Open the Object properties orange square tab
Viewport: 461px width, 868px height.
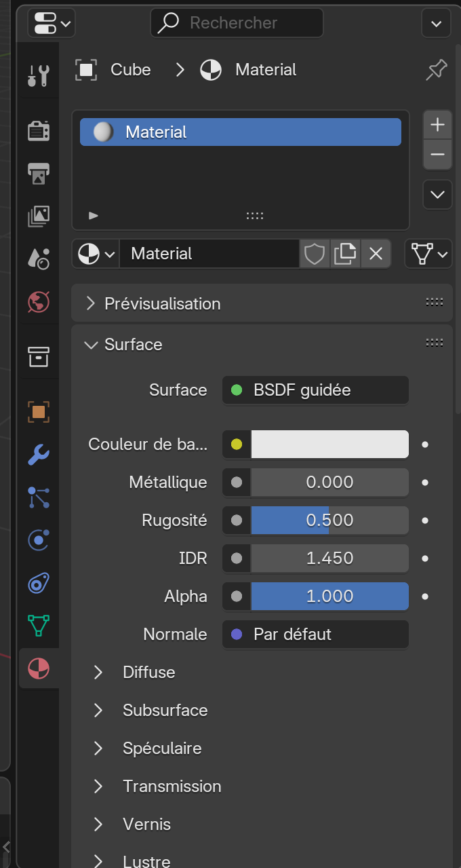[38, 411]
